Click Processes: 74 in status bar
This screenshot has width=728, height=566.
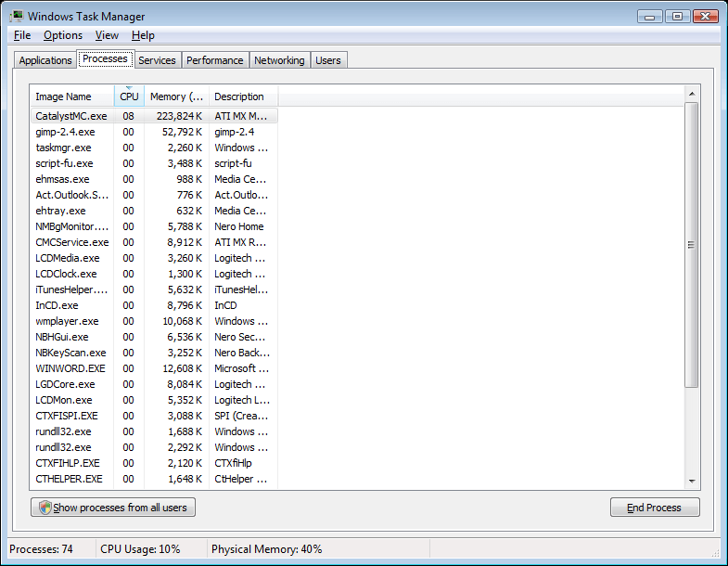pyautogui.click(x=42, y=549)
